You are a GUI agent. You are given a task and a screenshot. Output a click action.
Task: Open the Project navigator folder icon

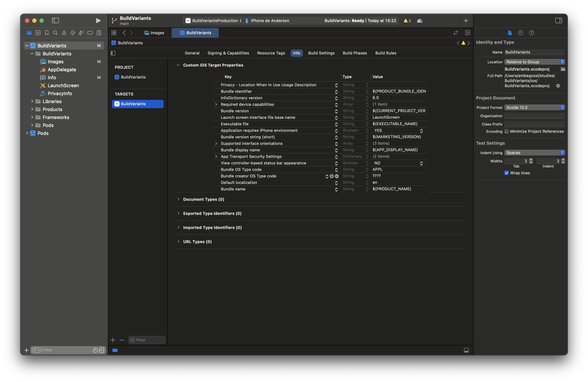tap(29, 33)
